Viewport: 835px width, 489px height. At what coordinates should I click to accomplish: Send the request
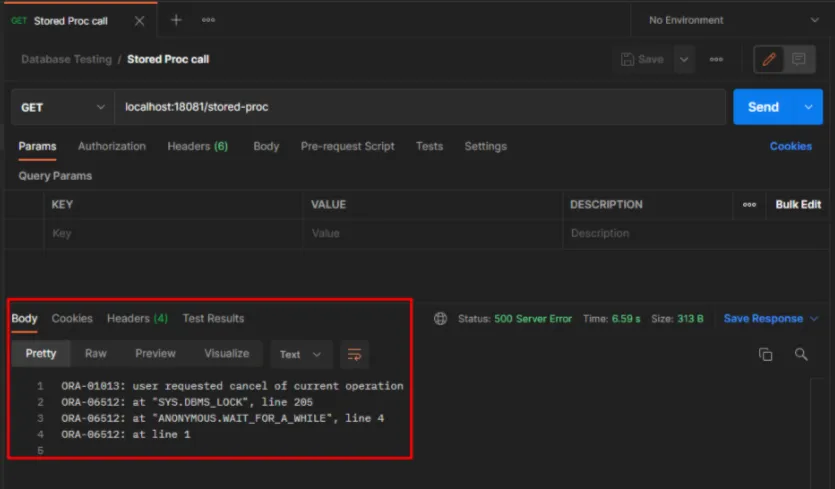764,107
